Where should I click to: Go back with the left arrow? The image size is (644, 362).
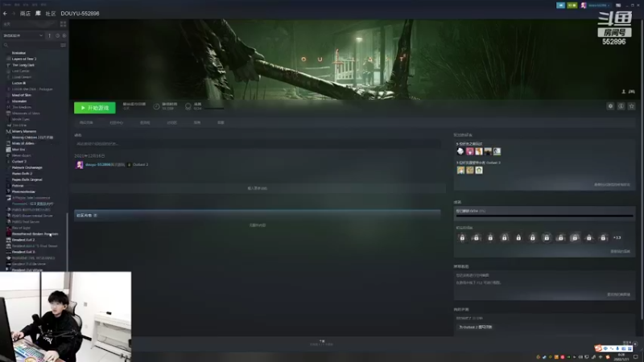(x=5, y=14)
